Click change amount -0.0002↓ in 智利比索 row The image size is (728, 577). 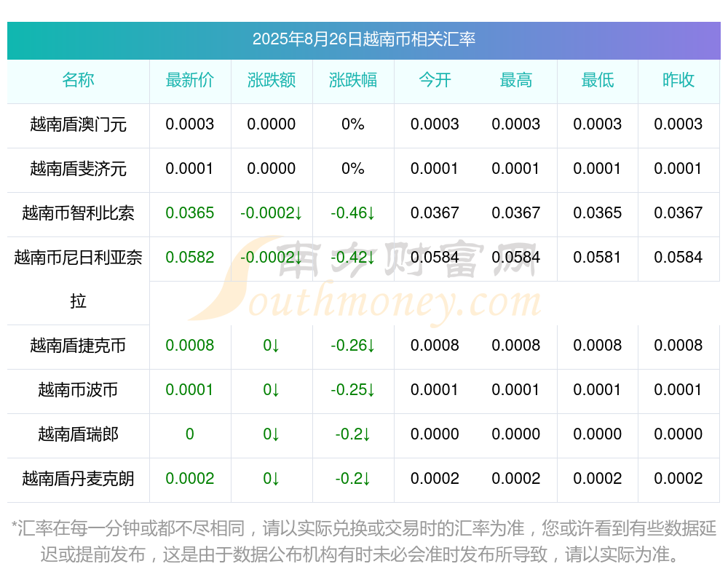(271, 213)
